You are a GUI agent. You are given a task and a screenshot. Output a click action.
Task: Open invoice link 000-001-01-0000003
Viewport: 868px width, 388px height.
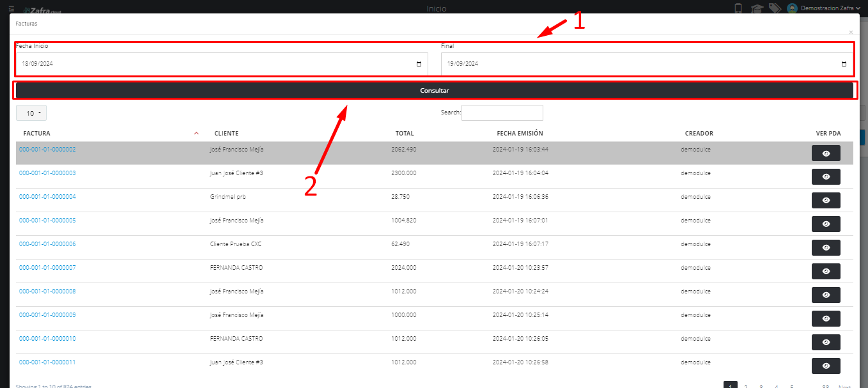pos(47,173)
